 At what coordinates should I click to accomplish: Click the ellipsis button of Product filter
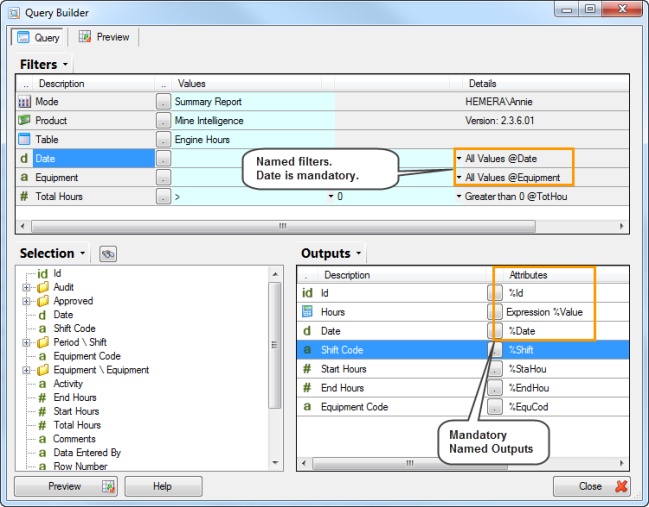(x=163, y=120)
